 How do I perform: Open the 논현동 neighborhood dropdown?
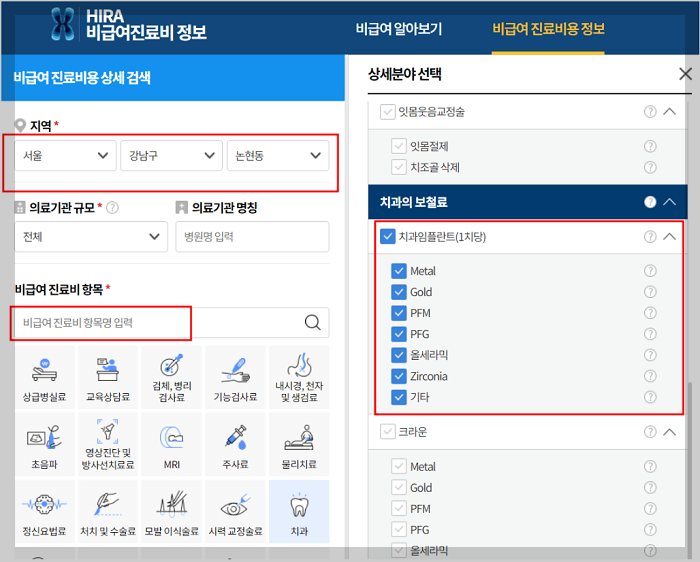[278, 155]
